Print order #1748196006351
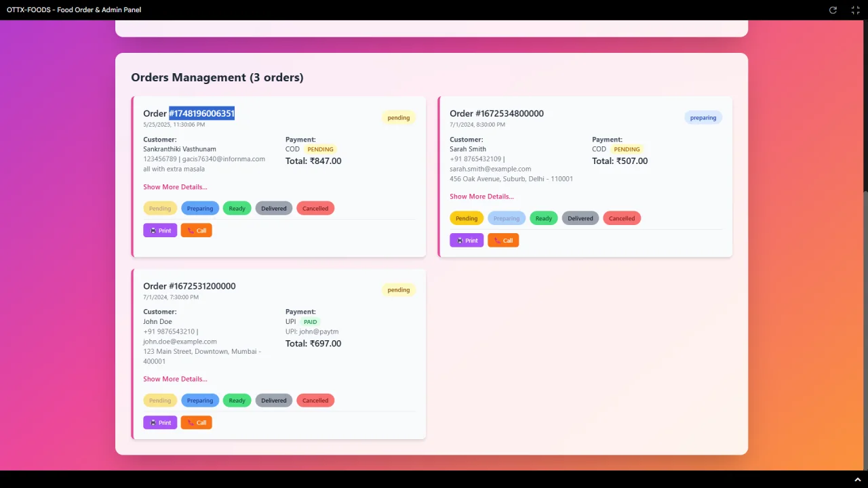Viewport: 868px width, 488px height. tap(160, 230)
